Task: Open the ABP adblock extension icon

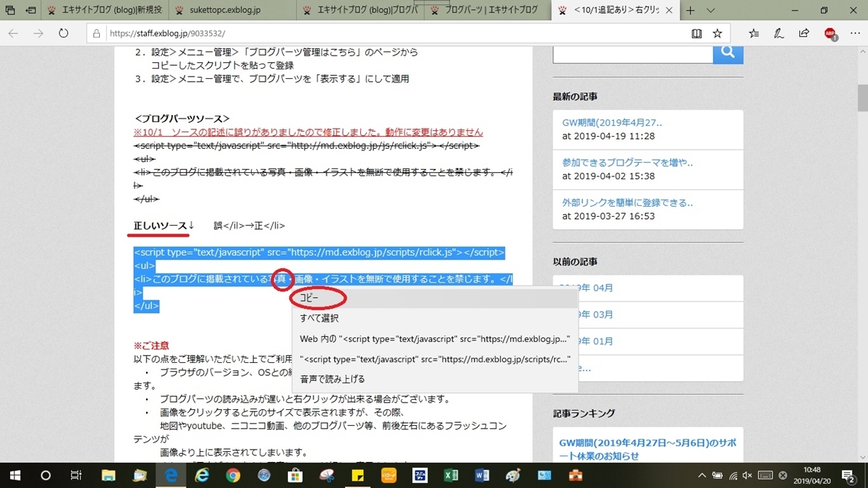Action: coord(830,33)
